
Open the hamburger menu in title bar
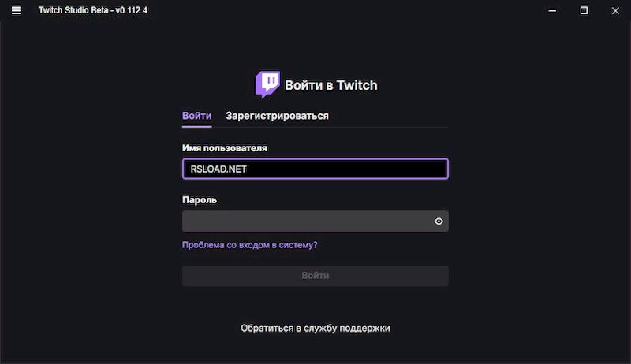point(17,10)
